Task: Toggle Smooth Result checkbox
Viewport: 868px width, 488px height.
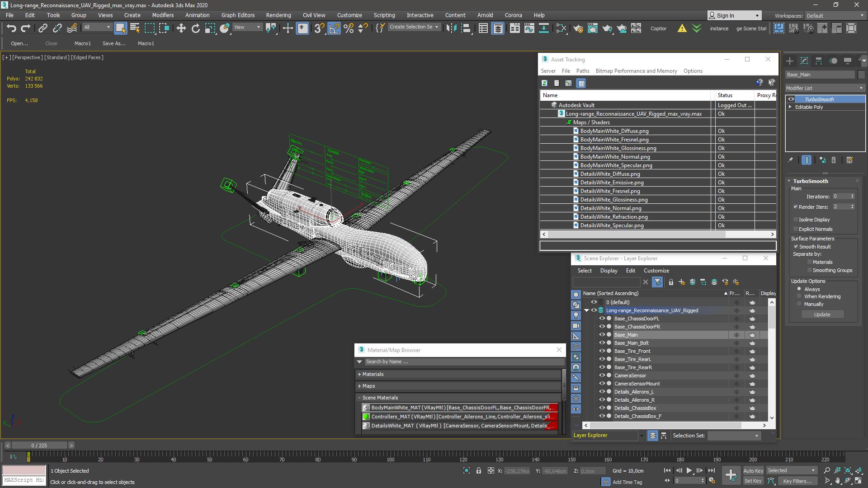Action: coord(796,247)
